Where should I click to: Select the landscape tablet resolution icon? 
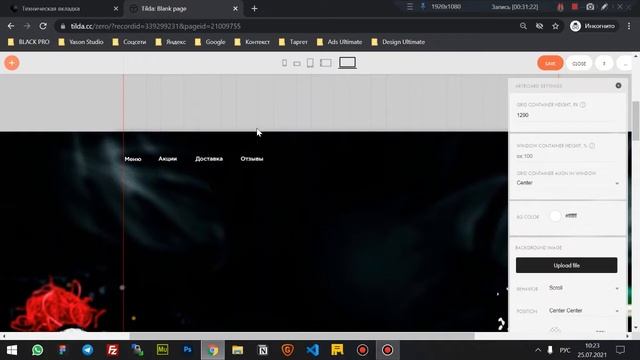point(326,63)
